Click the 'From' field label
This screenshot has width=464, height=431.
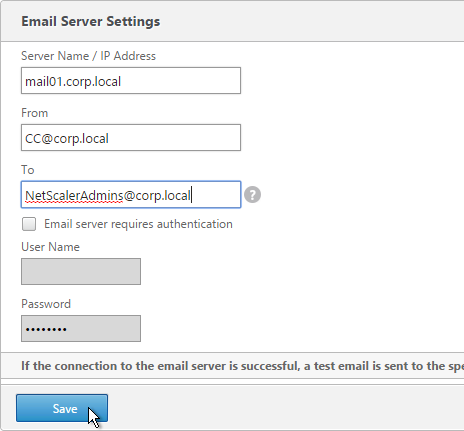point(35,113)
